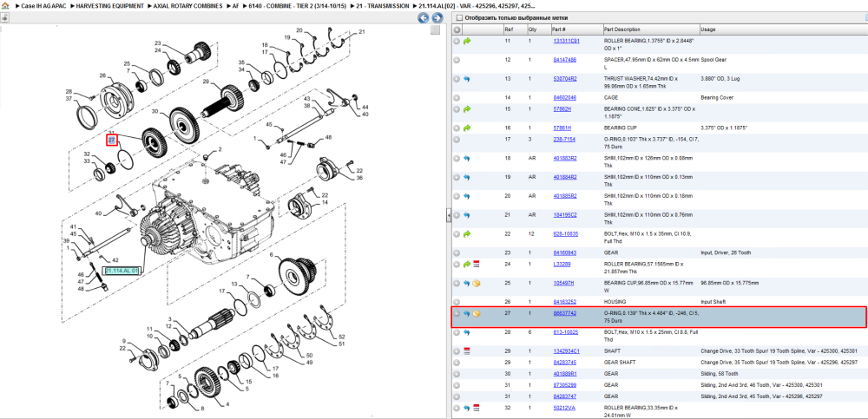Click 'CAGE' description in row 14
The image size is (868, 419).
coord(610,98)
